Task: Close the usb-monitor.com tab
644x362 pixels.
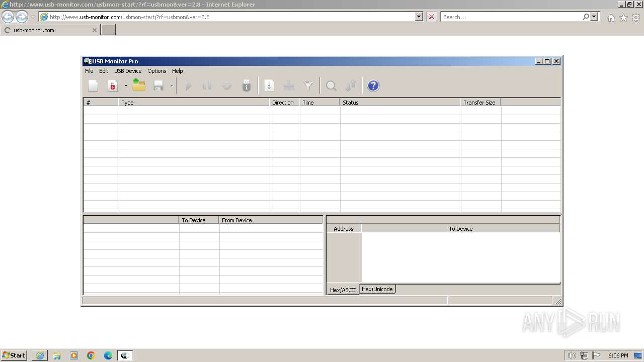Action: click(x=94, y=30)
